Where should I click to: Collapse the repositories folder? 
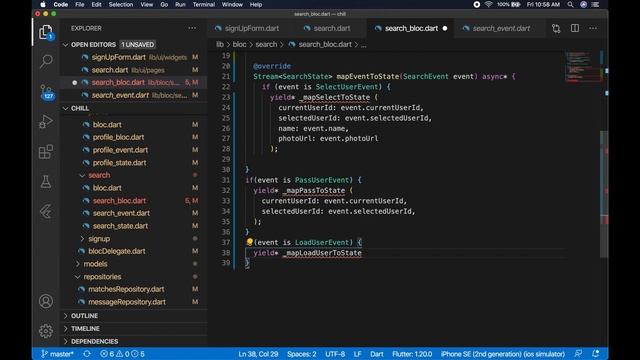pos(78,276)
